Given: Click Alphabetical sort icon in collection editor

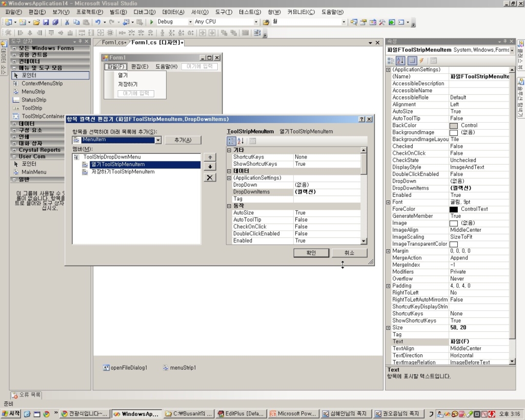Looking at the screenshot, I should point(240,141).
